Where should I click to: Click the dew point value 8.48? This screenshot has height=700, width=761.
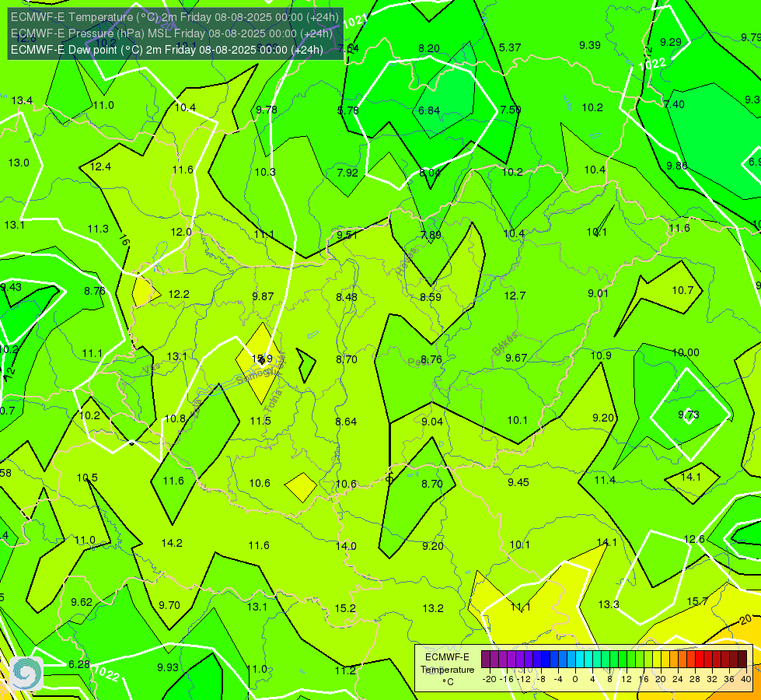coord(347,297)
